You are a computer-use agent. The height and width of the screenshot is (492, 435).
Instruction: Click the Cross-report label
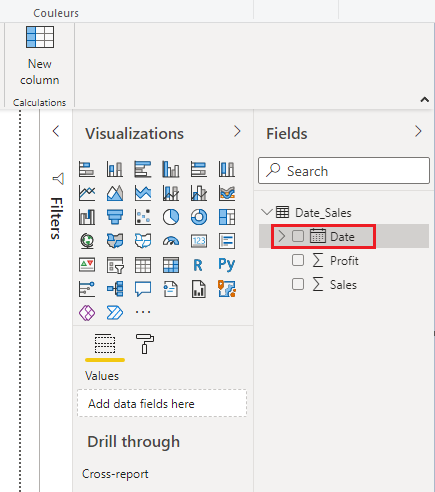115,474
